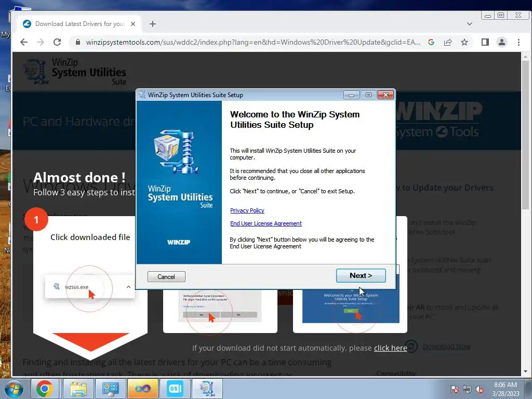Open Chrome from the taskbar

point(45,389)
